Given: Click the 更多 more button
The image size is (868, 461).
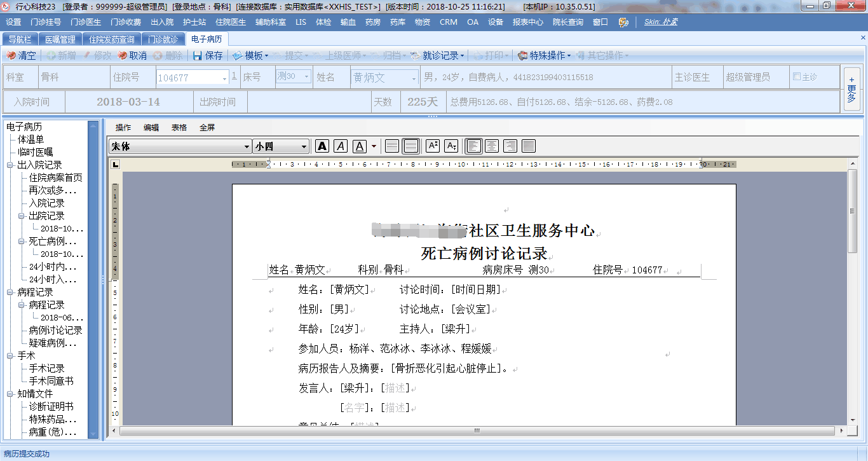Looking at the screenshot, I should coord(851,88).
